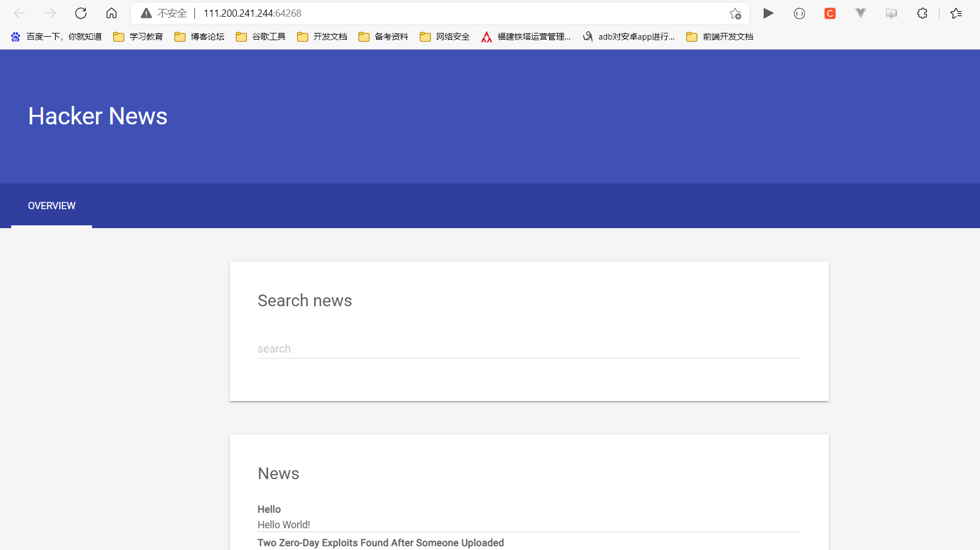Go to the browser home page icon
Viewport: 980px width, 550px height.
click(111, 13)
